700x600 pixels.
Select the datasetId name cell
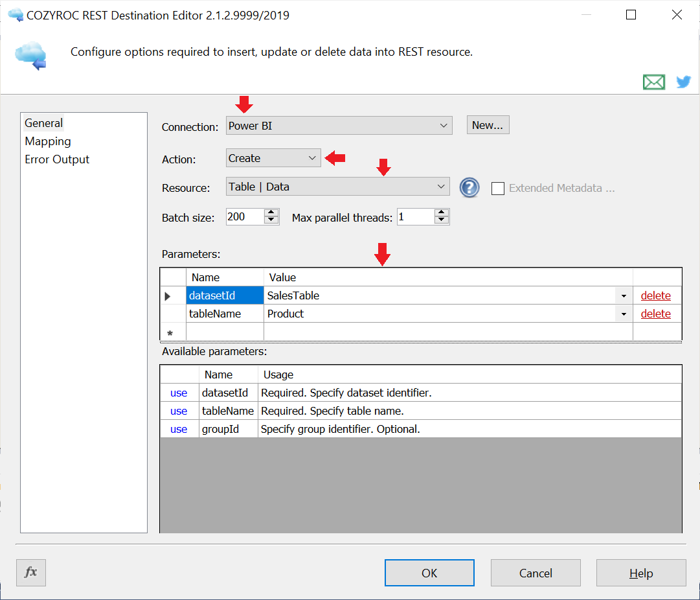(x=225, y=295)
